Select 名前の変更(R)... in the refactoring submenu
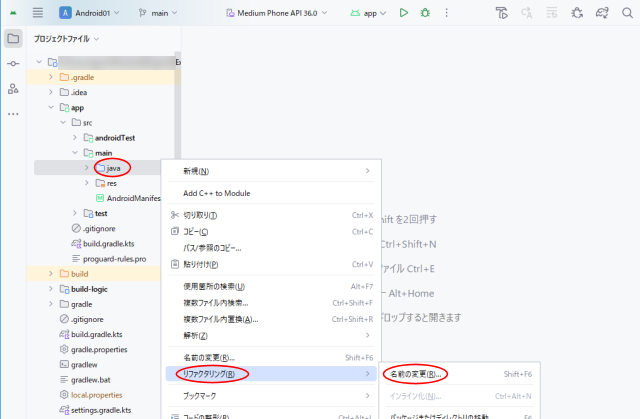 coord(414,373)
